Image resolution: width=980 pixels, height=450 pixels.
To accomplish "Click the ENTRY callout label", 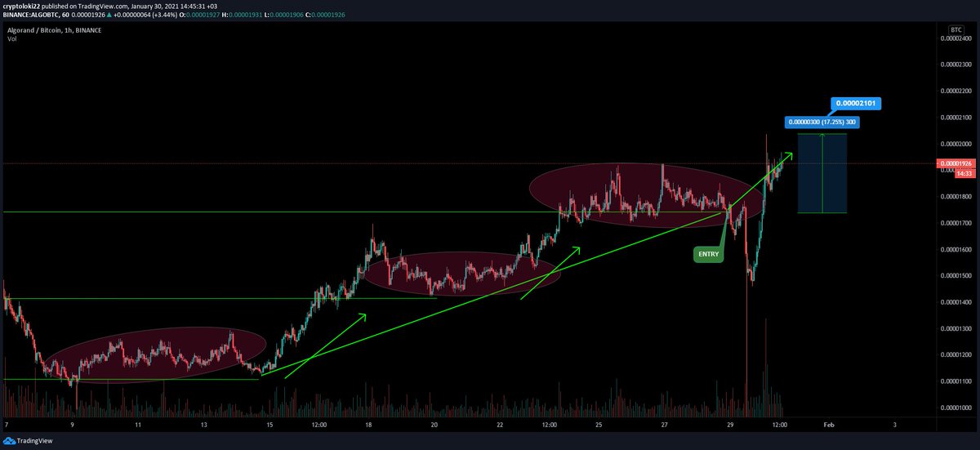I will 708,255.
